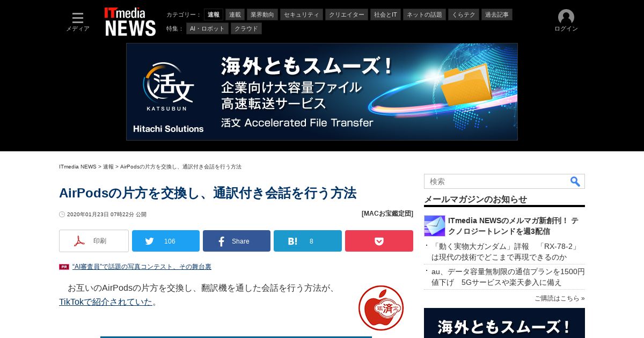Open the 社会とIT category
The height and width of the screenshot is (338, 644).
pyautogui.click(x=386, y=14)
